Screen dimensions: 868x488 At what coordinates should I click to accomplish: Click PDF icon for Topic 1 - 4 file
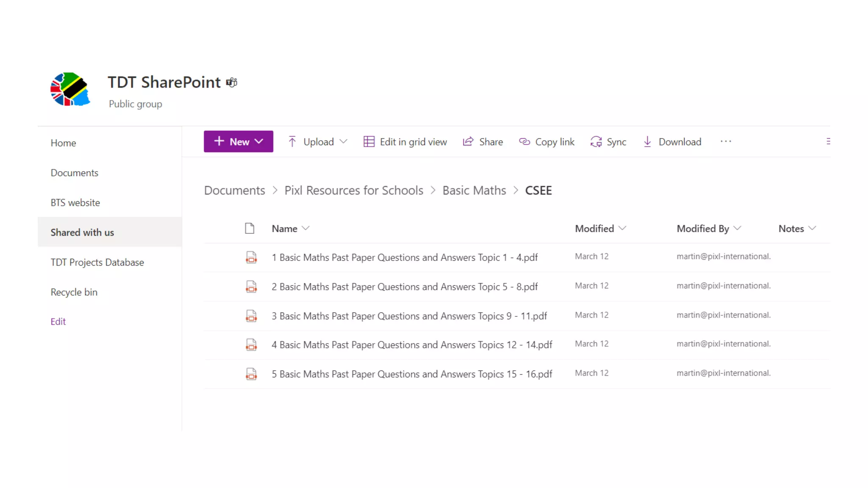pyautogui.click(x=251, y=257)
